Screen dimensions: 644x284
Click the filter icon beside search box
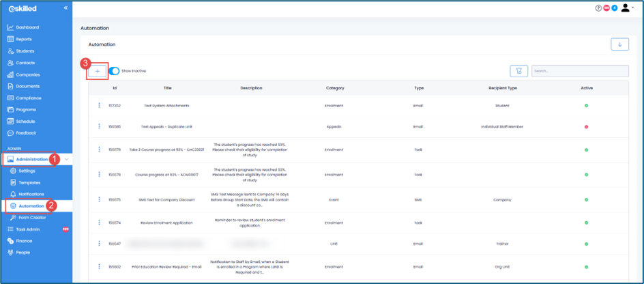518,71
